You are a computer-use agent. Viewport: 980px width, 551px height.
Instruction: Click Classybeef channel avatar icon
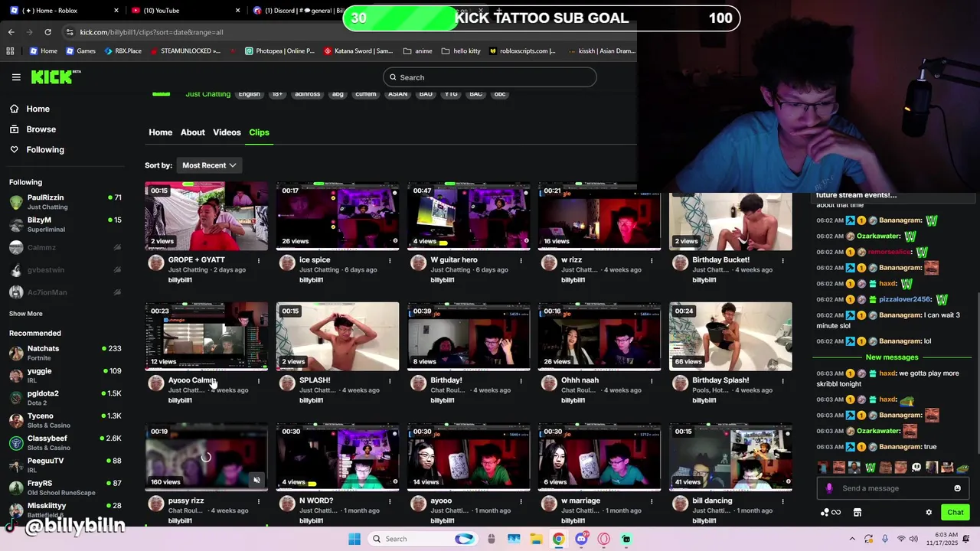16,443
